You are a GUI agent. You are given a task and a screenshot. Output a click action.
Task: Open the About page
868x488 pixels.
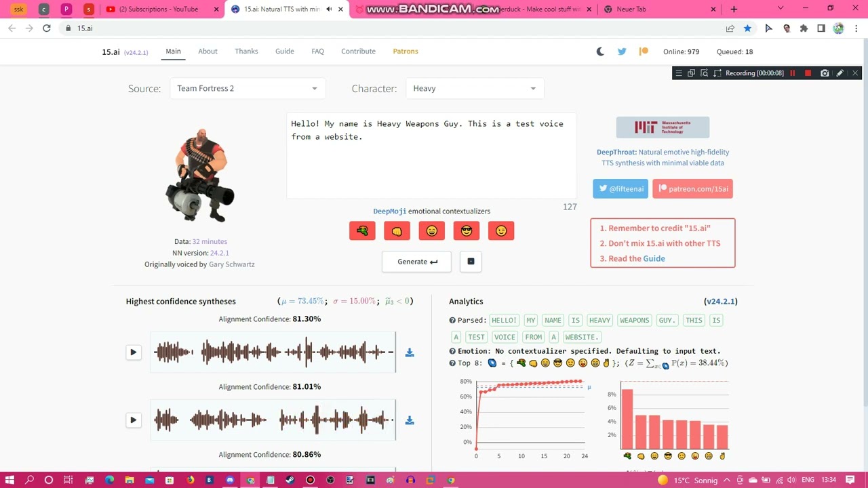pyautogui.click(x=208, y=52)
